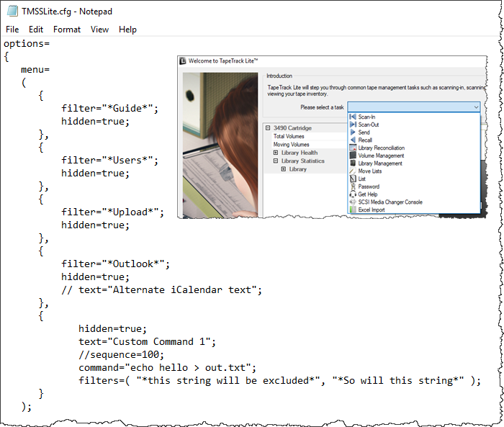Viewport: 504px width, 427px height.
Task: Click the command="echo hello > out.txt"; line
Action: pyautogui.click(x=168, y=367)
